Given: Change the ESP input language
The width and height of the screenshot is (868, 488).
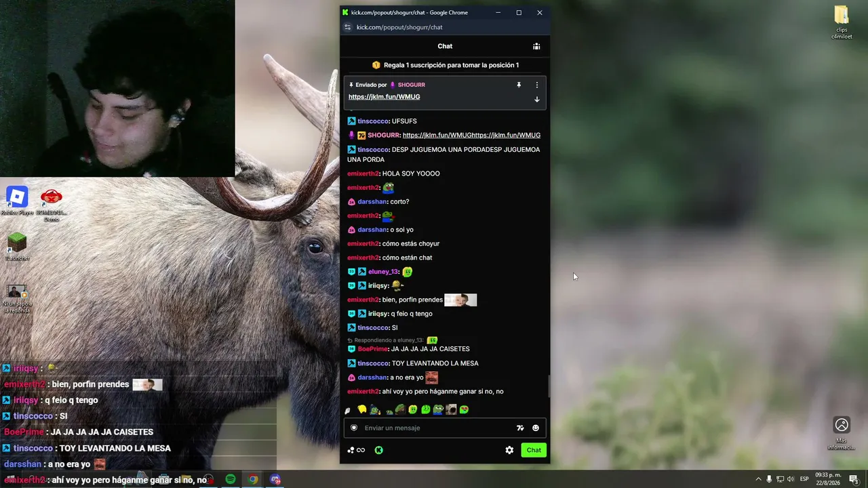Looking at the screenshot, I should point(804,479).
